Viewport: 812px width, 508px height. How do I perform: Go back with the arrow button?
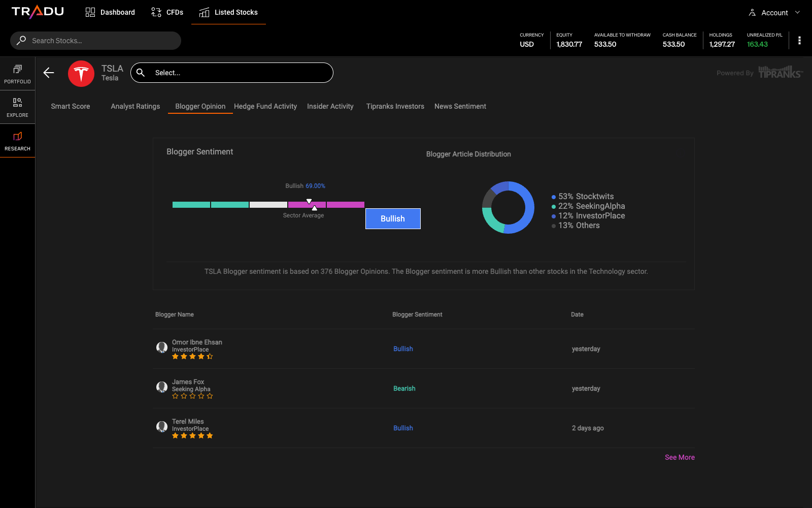point(49,73)
